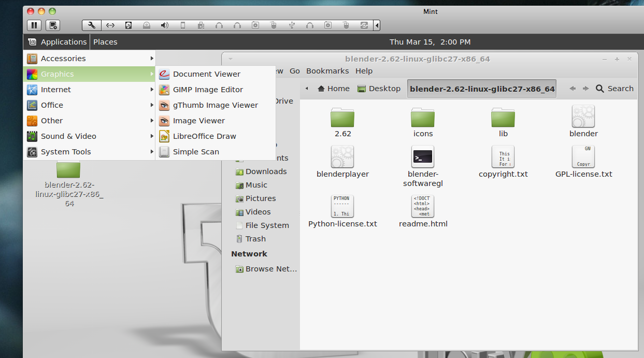Click the hard disk device icon
This screenshot has width=644, height=358.
pyautogui.click(x=128, y=25)
